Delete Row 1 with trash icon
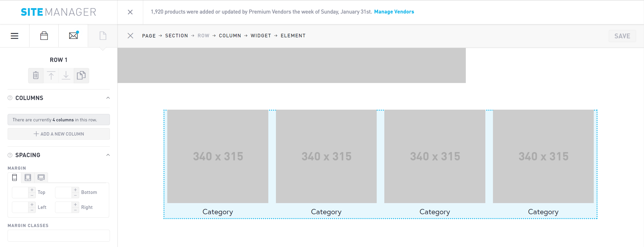Image resolution: width=644 pixels, height=247 pixels. pyautogui.click(x=36, y=75)
